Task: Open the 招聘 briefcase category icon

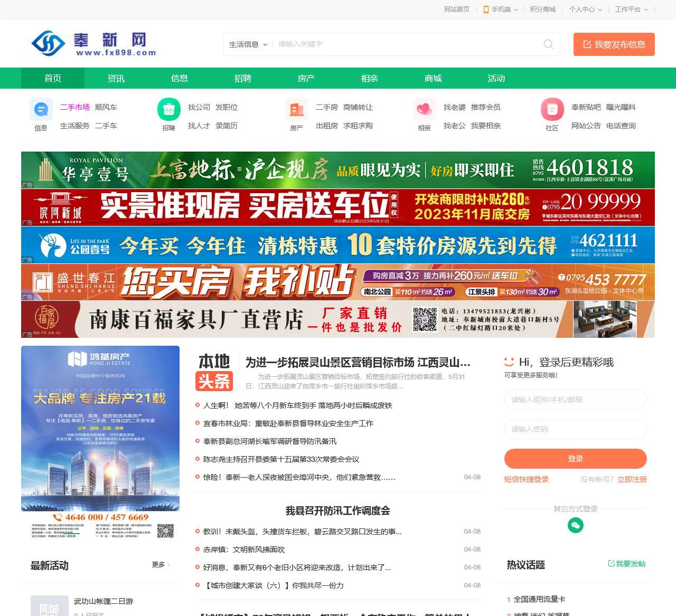Action: click(168, 109)
